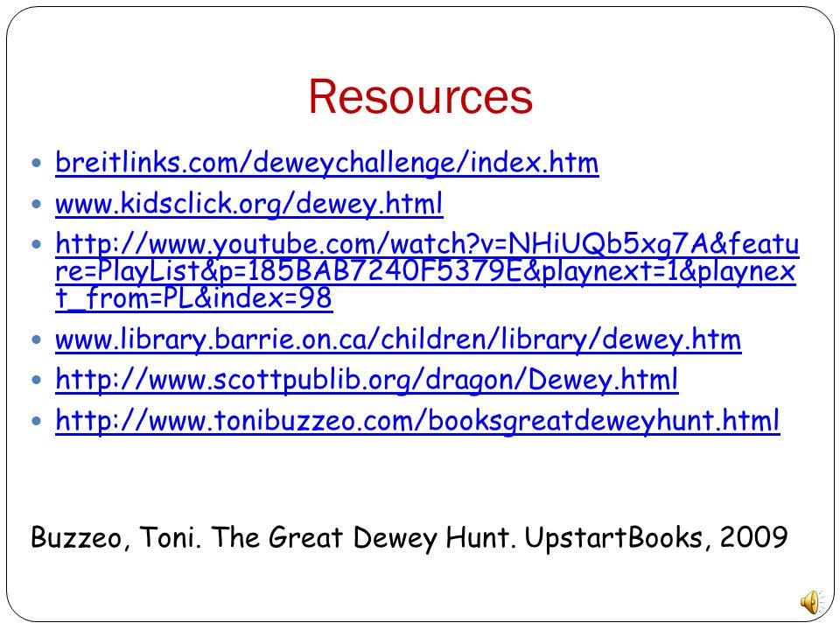Click the Buzzeo, Toni citation text
This screenshot has width=840, height=630.
[409, 537]
